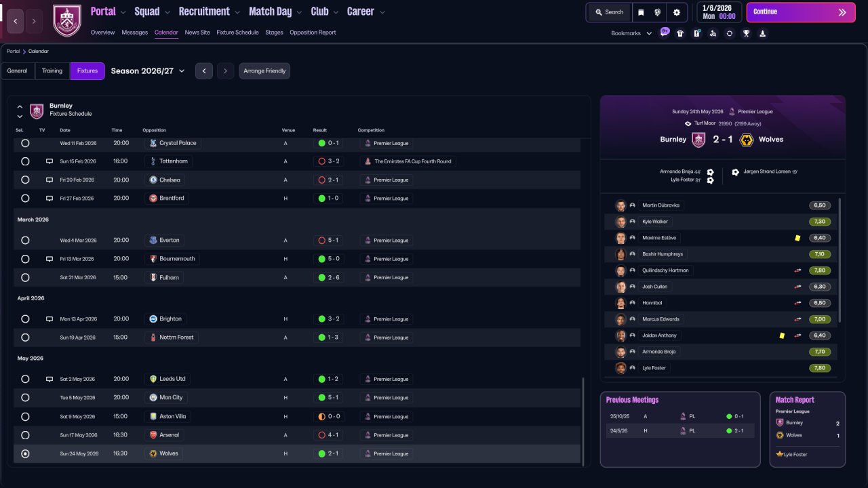Open the 5 - 1 result against Man City
Screen dimensions: 868x488
click(x=329, y=398)
